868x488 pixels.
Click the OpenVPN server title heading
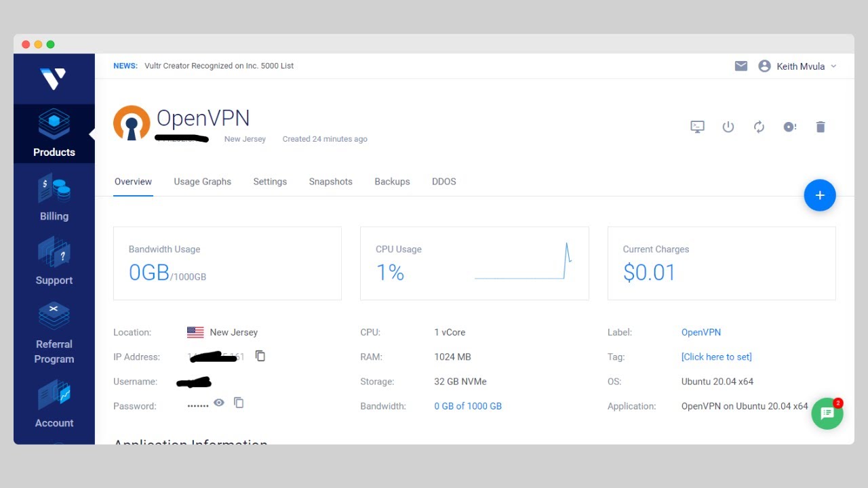coord(203,119)
